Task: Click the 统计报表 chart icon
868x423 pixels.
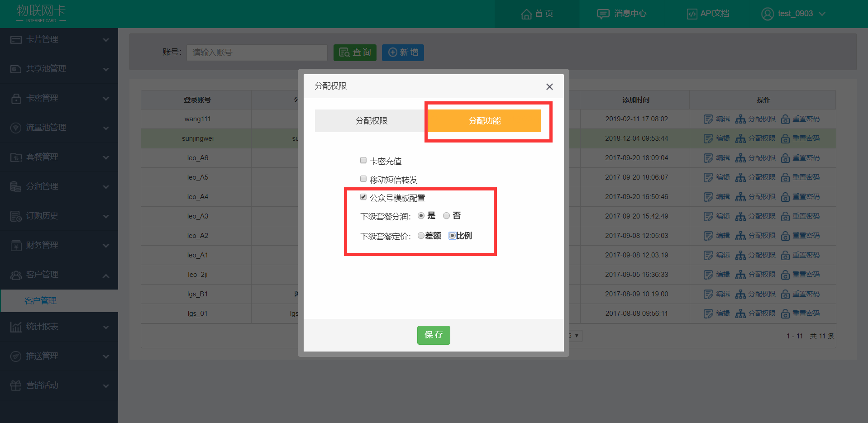Action: (16, 327)
